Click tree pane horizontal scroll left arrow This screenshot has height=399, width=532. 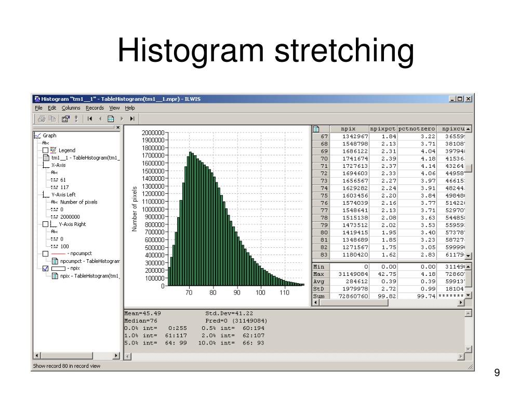pyautogui.click(x=37, y=355)
